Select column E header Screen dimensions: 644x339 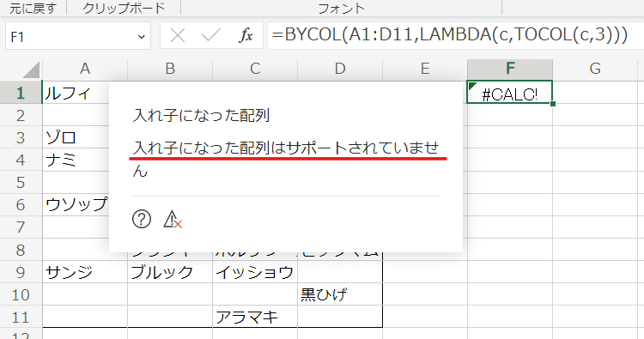[425, 69]
